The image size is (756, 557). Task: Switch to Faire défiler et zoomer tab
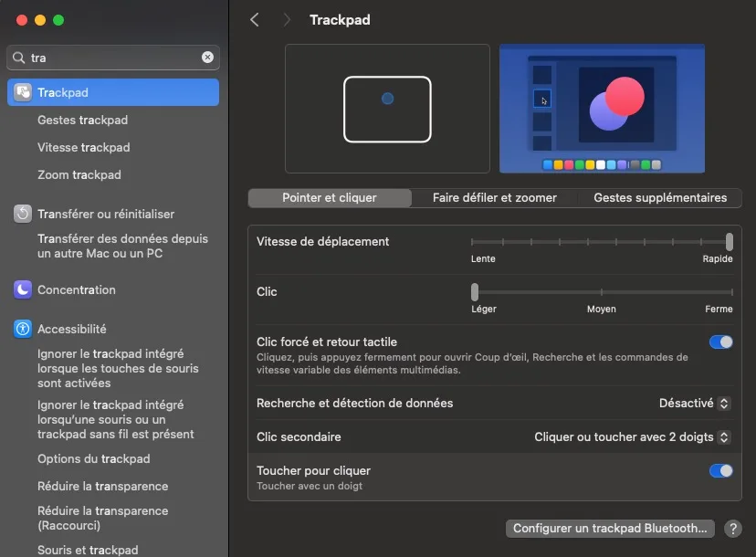point(494,197)
